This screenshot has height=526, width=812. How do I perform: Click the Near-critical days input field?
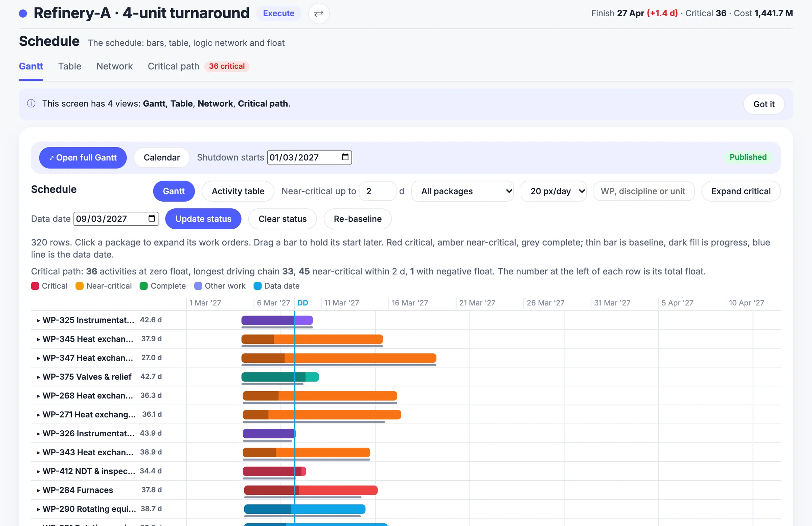377,191
